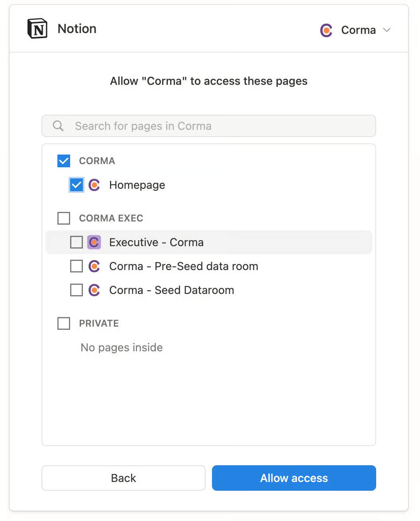Click the search magnifier icon
This screenshot has width=420, height=521.
58,126
